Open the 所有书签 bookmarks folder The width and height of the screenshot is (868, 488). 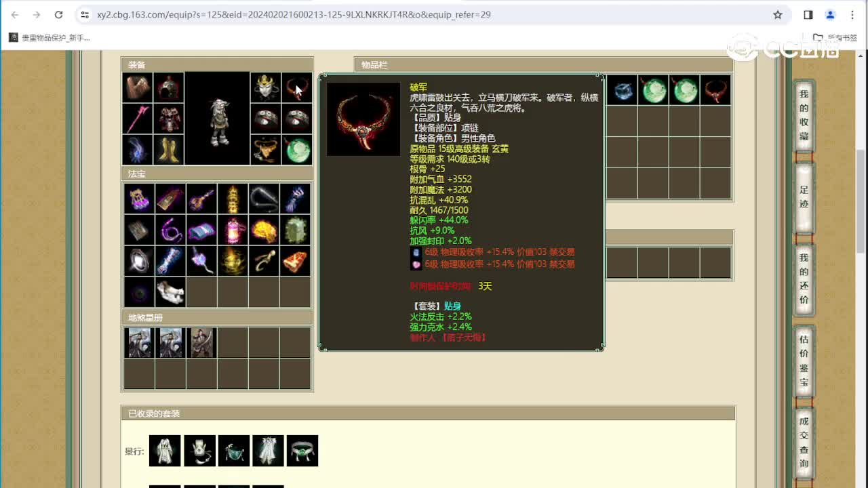point(837,38)
